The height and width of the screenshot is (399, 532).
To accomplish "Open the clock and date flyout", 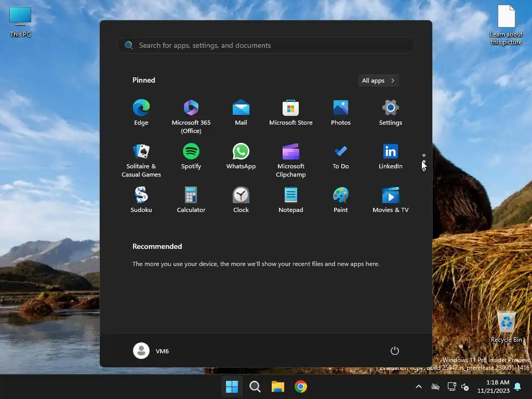I will 494,387.
